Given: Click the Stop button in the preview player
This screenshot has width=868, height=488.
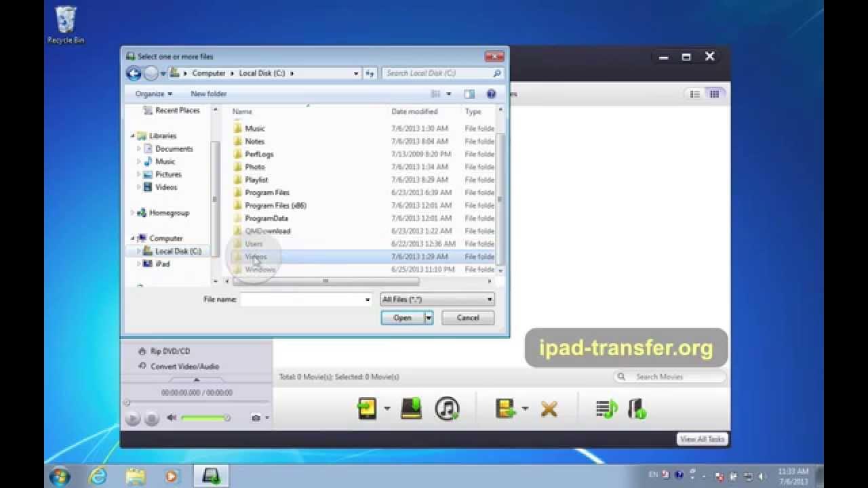Looking at the screenshot, I should tap(151, 419).
